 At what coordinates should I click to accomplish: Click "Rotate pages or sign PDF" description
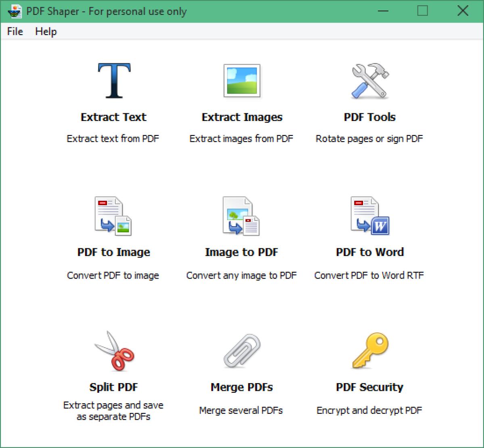369,139
